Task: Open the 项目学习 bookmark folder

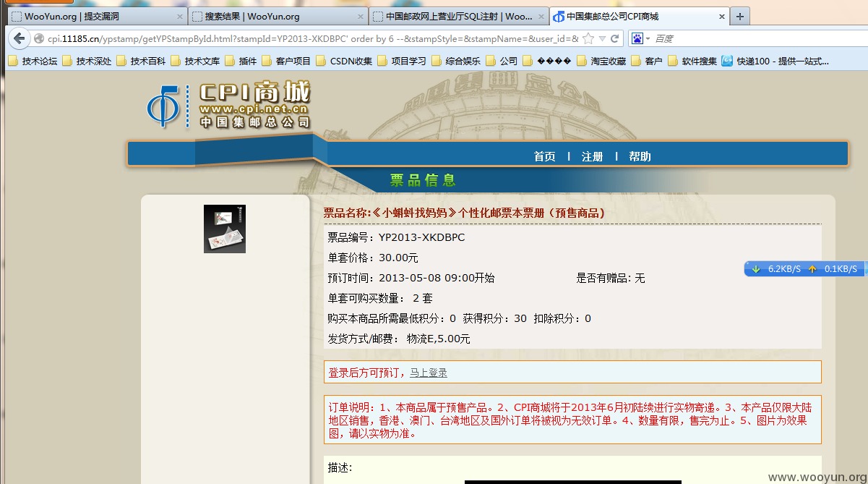Action: [x=402, y=61]
